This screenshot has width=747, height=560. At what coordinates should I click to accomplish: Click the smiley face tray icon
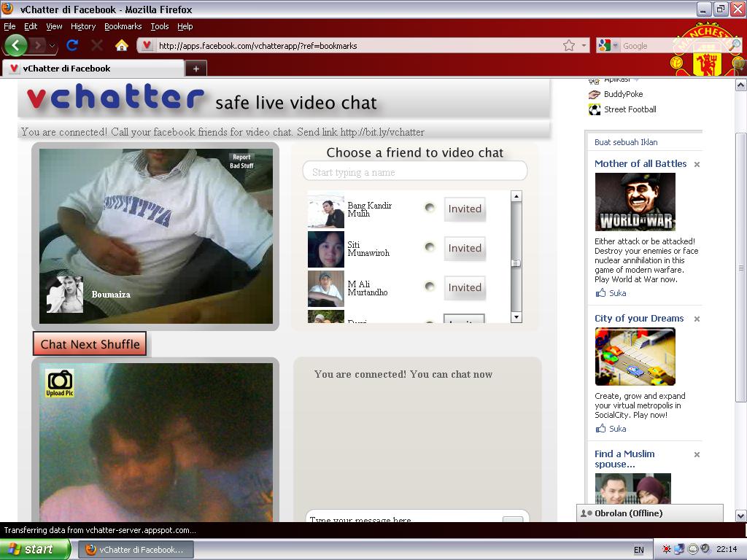tap(693, 549)
